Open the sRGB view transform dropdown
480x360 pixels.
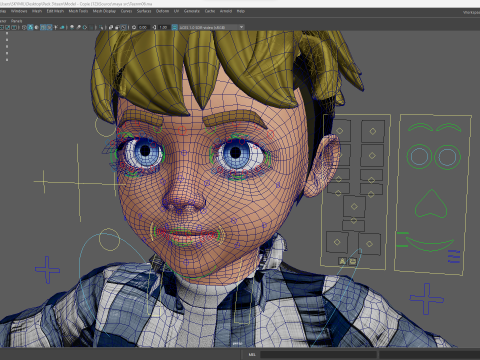pos(212,27)
